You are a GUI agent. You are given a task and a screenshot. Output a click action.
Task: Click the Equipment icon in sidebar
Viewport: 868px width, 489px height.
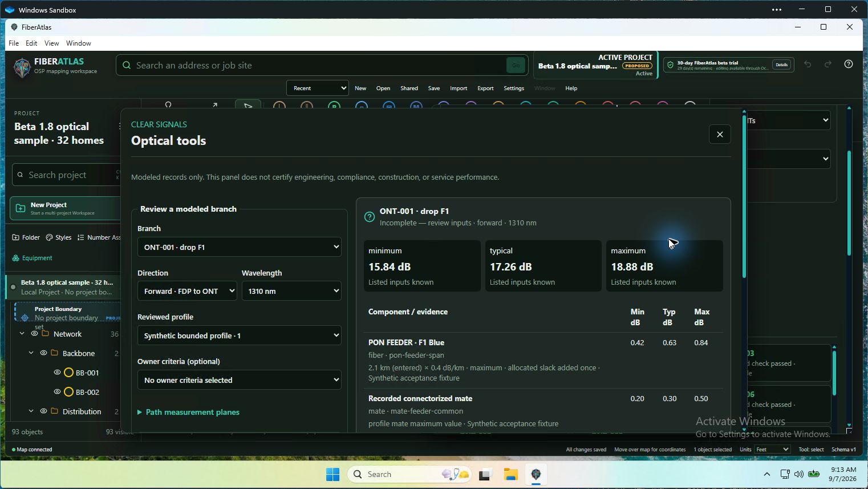pos(16,258)
